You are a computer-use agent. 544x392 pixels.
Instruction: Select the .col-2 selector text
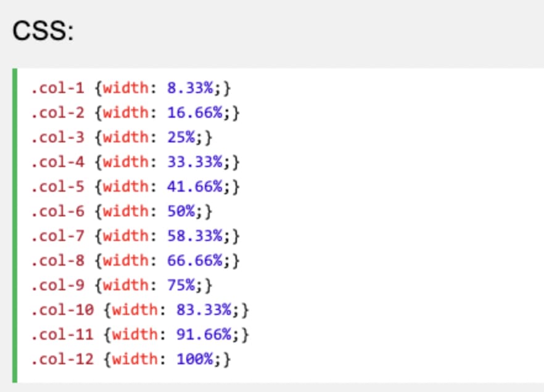tap(57, 113)
